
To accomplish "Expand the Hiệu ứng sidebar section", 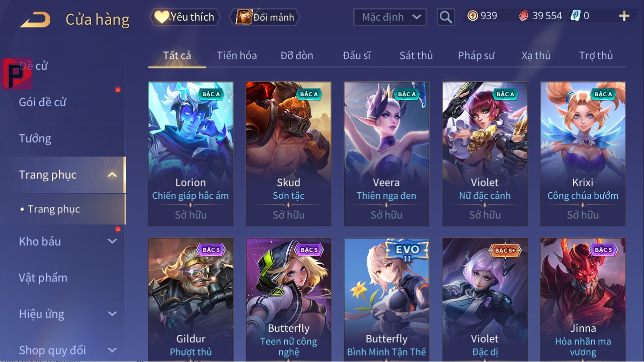I will pyautogui.click(x=112, y=314).
